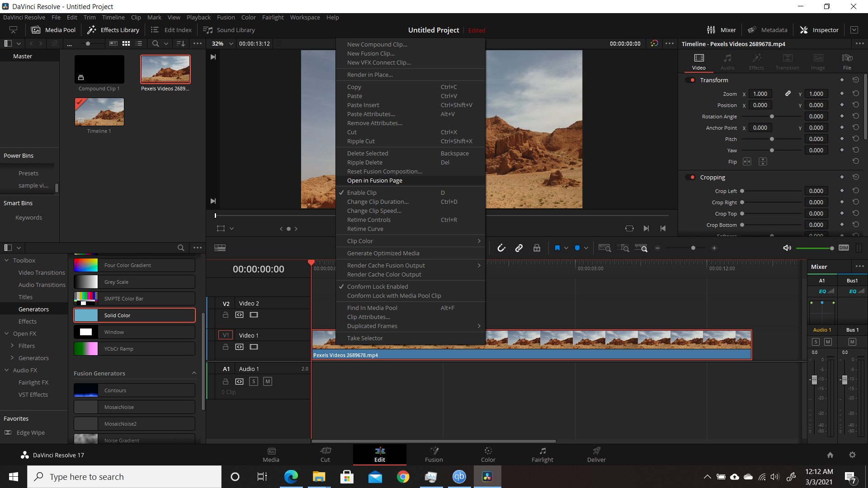This screenshot has width=868, height=488.
Task: Click the Zoom X value field
Action: tap(760, 94)
